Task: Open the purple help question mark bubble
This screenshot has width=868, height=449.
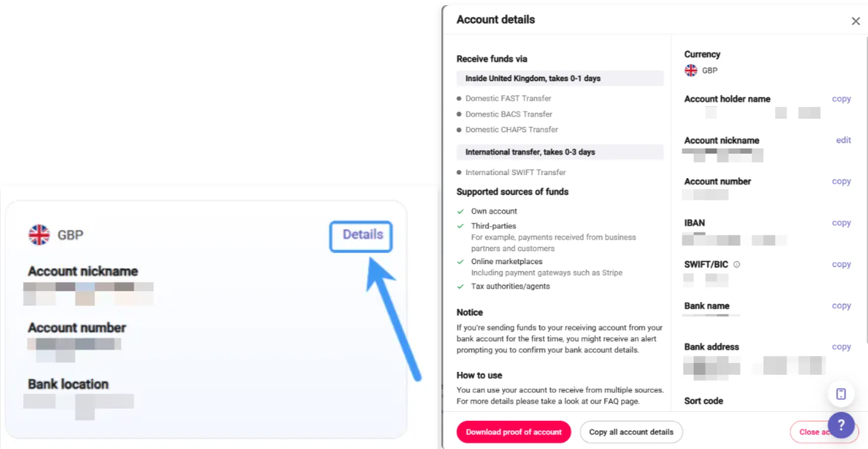Action: [x=841, y=425]
